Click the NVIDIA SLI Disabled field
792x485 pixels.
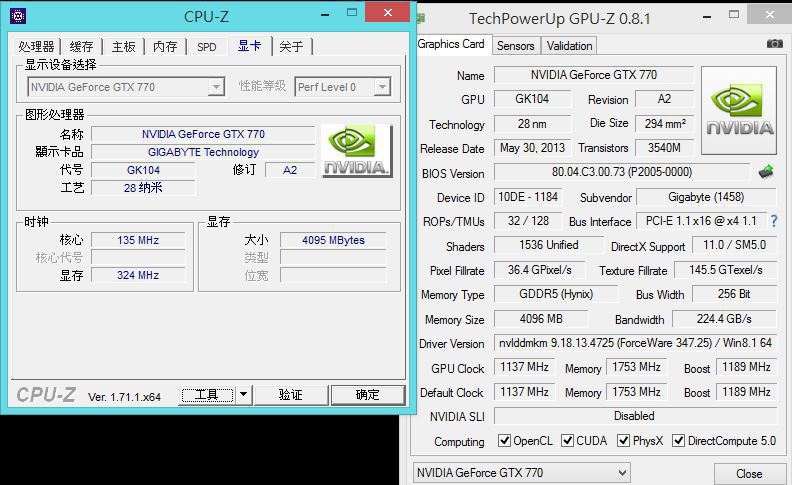(635, 416)
